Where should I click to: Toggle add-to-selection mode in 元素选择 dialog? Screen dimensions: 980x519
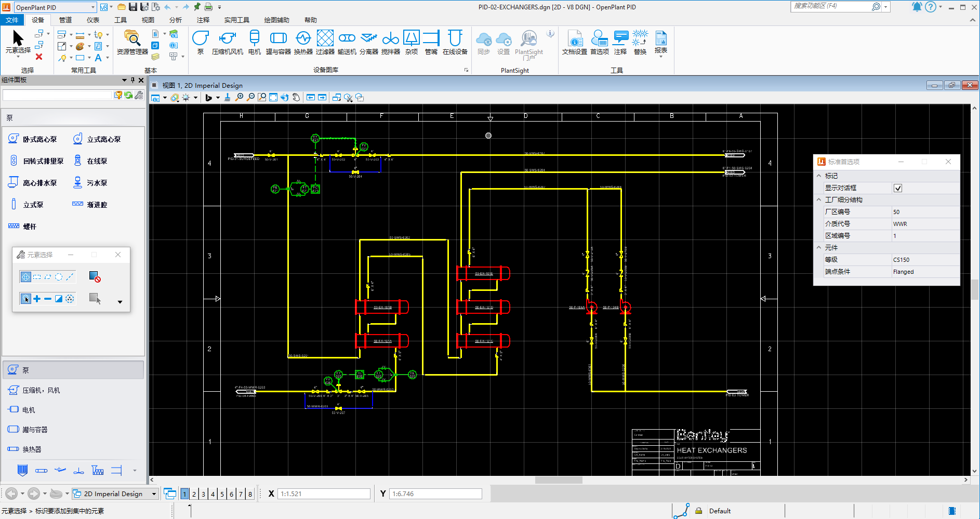pos(36,299)
